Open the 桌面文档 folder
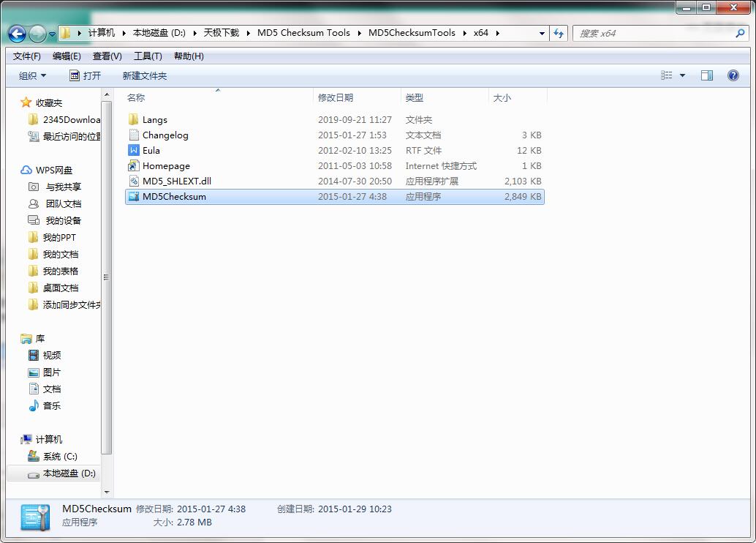Viewport: 756px width, 543px height. tap(53, 288)
